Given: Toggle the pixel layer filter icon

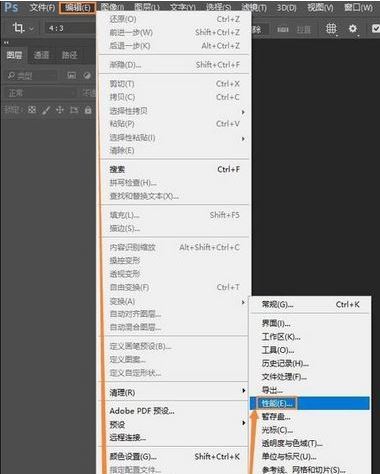Looking at the screenshot, I should pyautogui.click(x=72, y=76).
